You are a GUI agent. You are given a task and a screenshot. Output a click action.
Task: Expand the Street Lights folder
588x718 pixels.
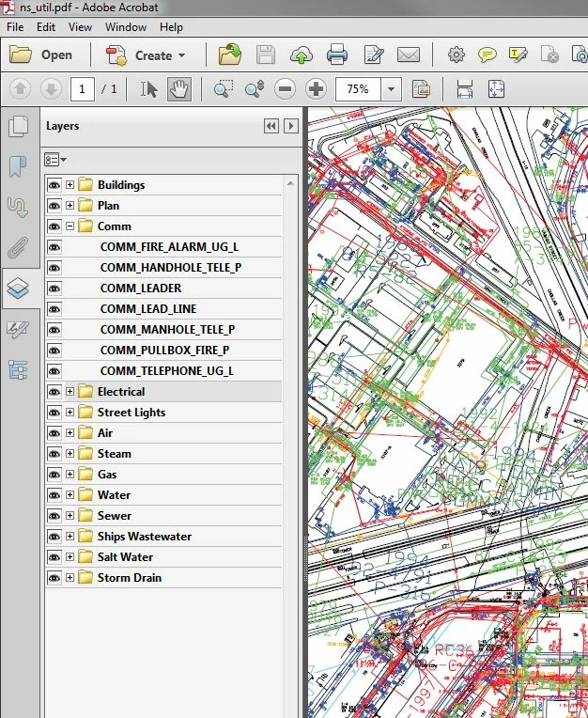point(70,413)
